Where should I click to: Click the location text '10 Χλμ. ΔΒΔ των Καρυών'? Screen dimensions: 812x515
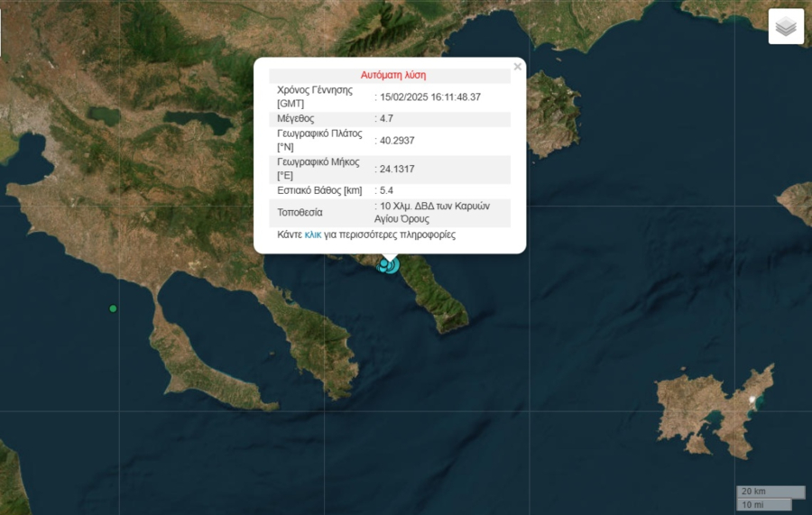pyautogui.click(x=435, y=206)
